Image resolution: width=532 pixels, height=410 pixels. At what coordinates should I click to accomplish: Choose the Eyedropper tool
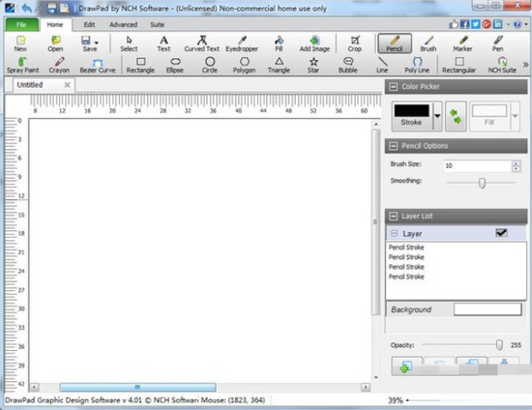pyautogui.click(x=242, y=44)
